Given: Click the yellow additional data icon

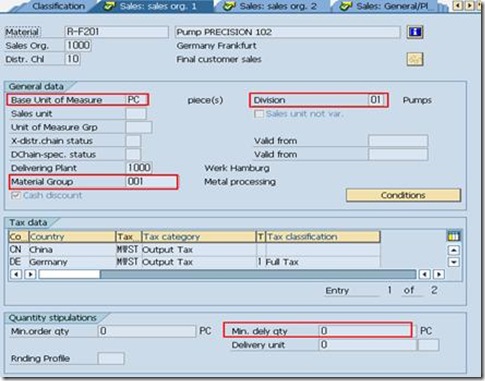Looking at the screenshot, I should coord(415,59).
